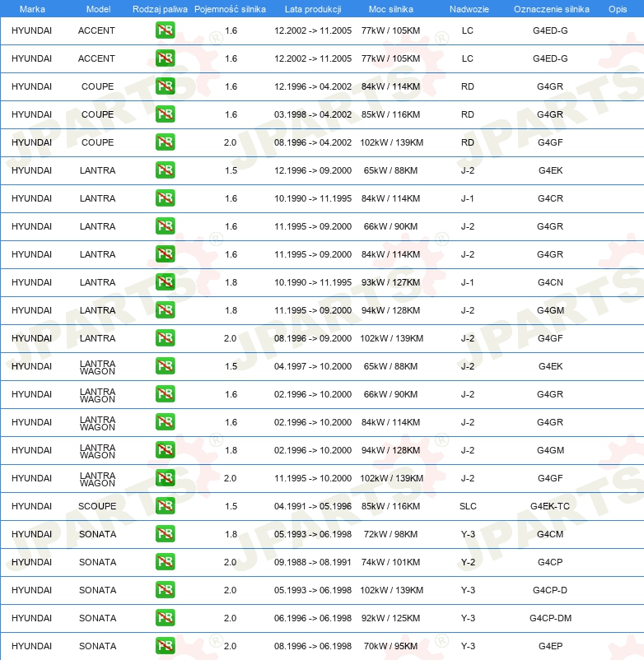Select the engine code G4EK-TC
The image size is (644, 660).
tap(550, 506)
